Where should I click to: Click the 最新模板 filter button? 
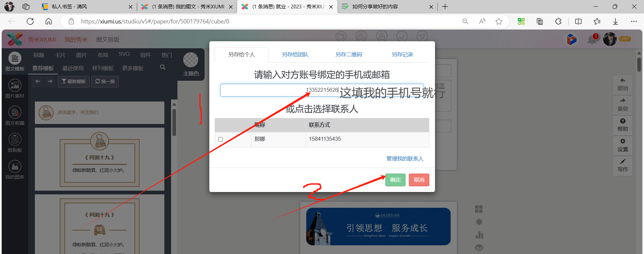click(73, 81)
